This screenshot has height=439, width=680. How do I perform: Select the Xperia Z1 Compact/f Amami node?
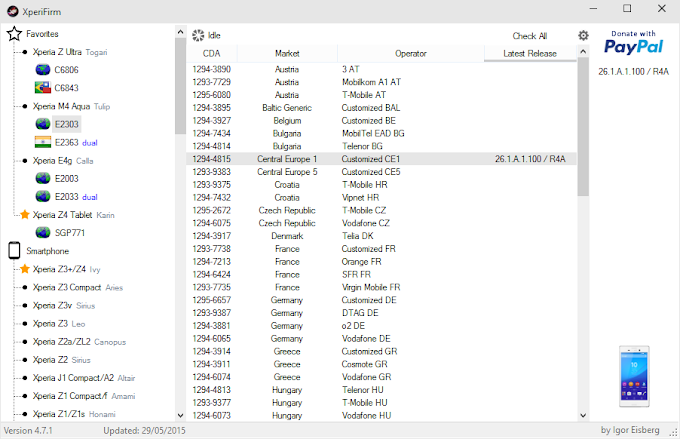[x=84, y=396]
